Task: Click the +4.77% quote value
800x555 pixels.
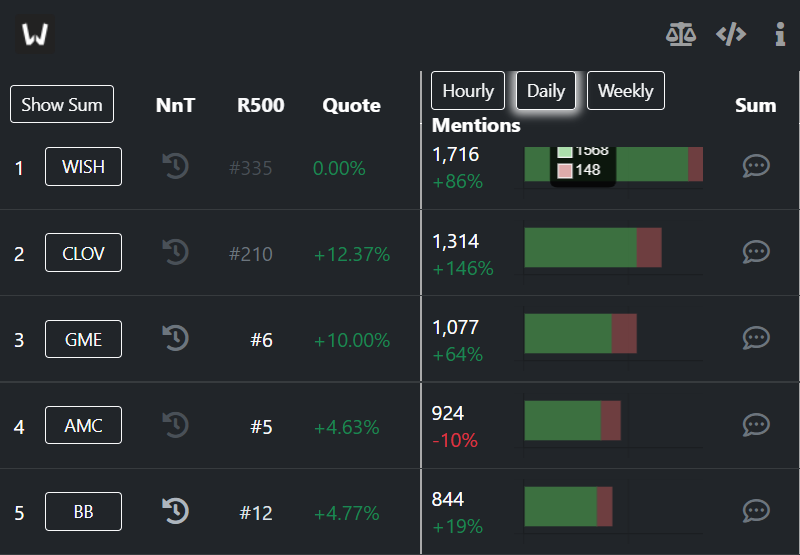Action: click(346, 513)
